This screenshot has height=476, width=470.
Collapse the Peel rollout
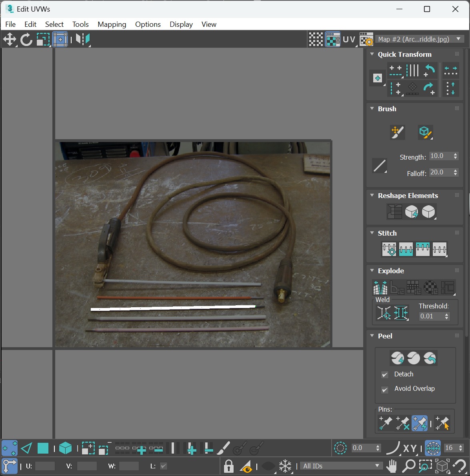372,336
